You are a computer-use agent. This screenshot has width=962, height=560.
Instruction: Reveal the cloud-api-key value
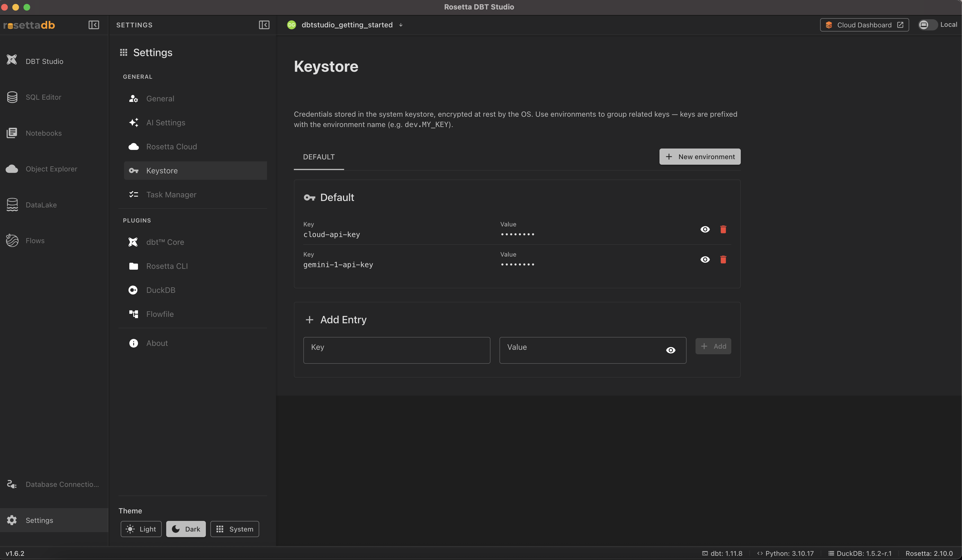click(x=705, y=229)
